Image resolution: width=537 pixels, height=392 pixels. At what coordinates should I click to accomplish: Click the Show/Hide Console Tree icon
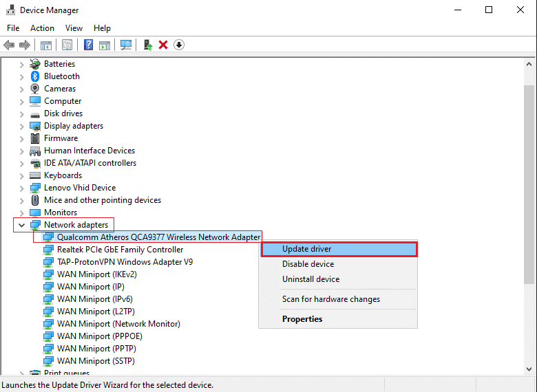coord(45,45)
